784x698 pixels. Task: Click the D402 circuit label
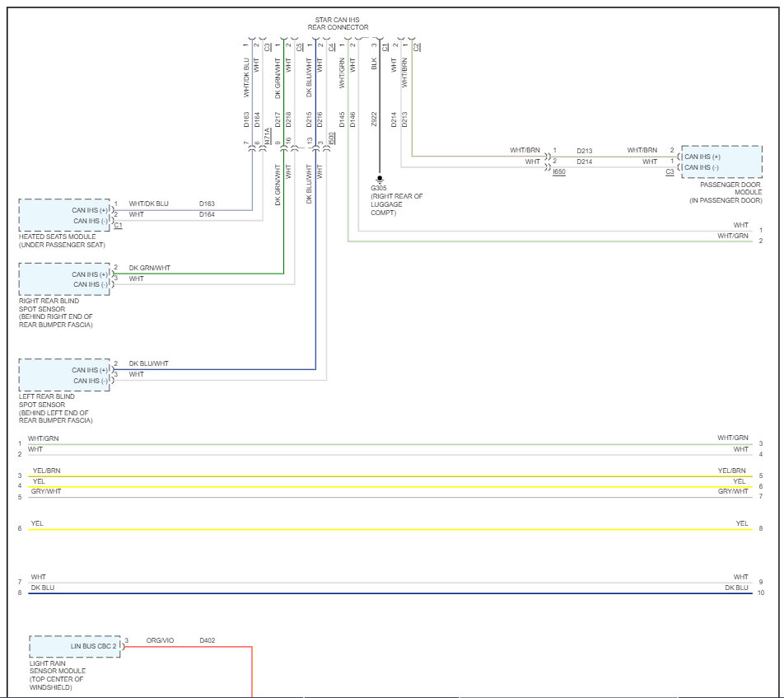[207, 640]
